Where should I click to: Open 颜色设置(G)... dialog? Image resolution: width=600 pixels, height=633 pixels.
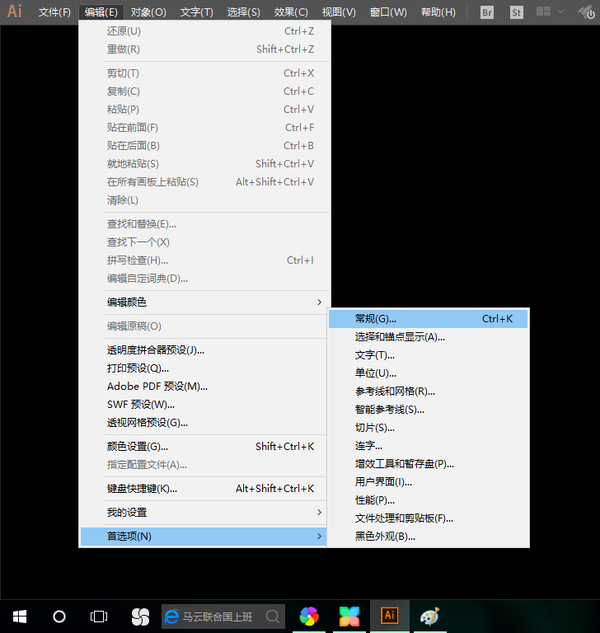coord(203,446)
